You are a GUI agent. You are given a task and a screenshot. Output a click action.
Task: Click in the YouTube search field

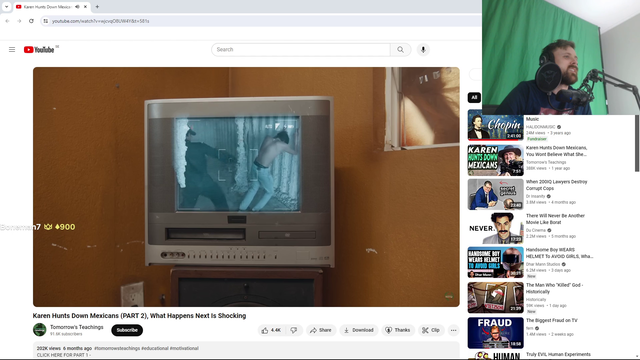301,49
